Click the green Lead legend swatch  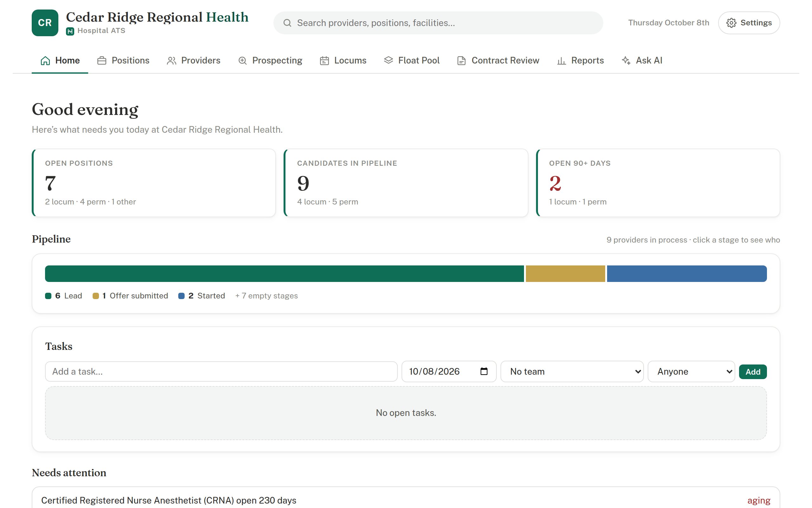pyautogui.click(x=48, y=296)
